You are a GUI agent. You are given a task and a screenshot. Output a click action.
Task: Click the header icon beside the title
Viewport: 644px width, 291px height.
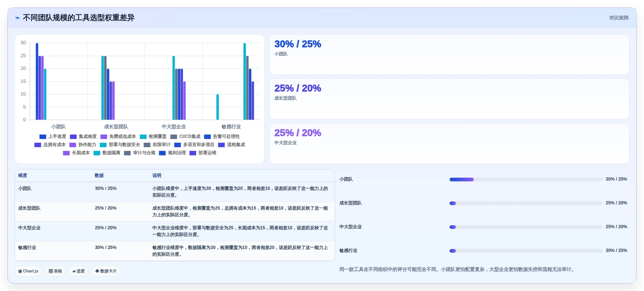[17, 18]
